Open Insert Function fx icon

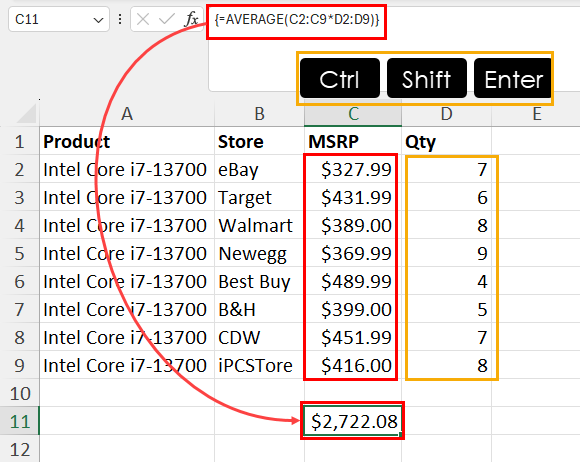coord(192,19)
